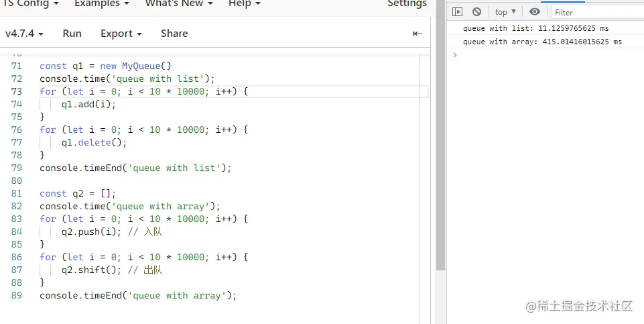Open Settings in the playground
The height and width of the screenshot is (324, 644).
point(407,3)
